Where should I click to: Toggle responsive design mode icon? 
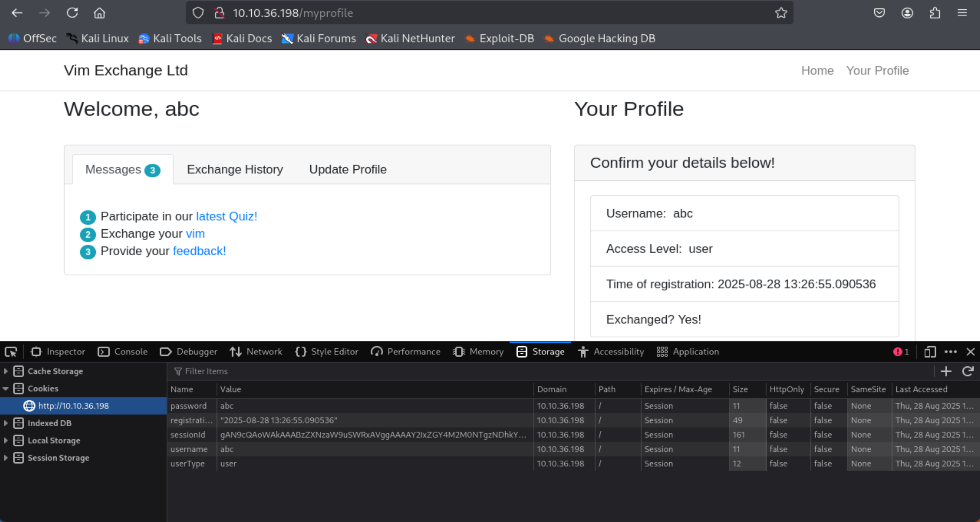click(x=930, y=352)
